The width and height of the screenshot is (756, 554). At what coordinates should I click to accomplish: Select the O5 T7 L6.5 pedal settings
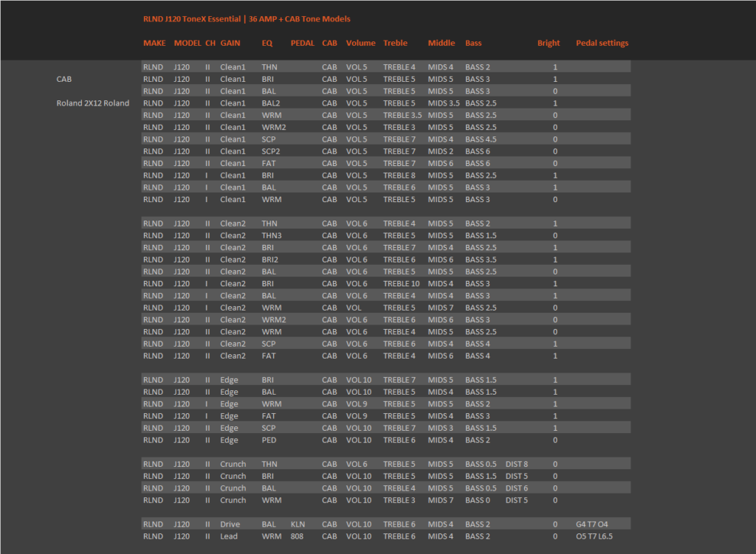pyautogui.click(x=594, y=536)
